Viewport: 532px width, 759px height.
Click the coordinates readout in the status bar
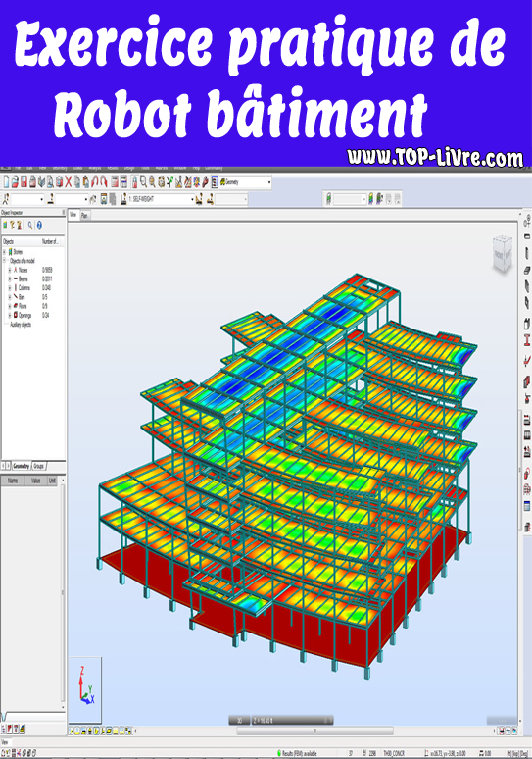448,753
